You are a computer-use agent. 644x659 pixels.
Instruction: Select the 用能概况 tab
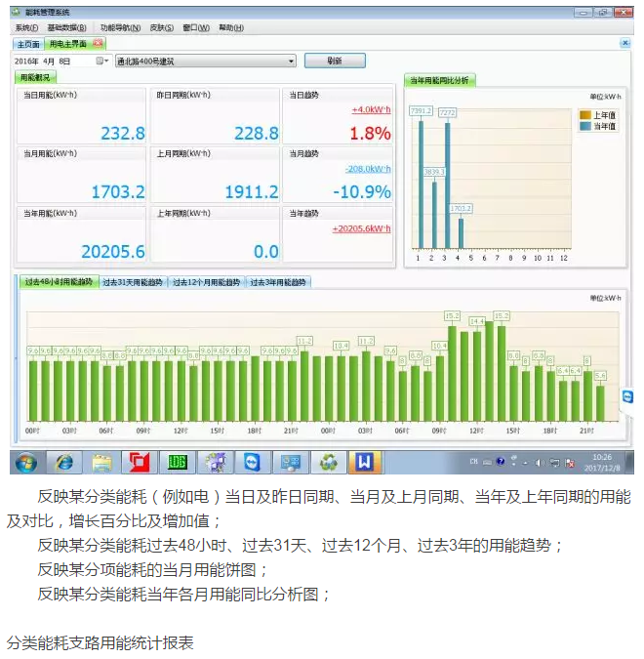coord(35,78)
